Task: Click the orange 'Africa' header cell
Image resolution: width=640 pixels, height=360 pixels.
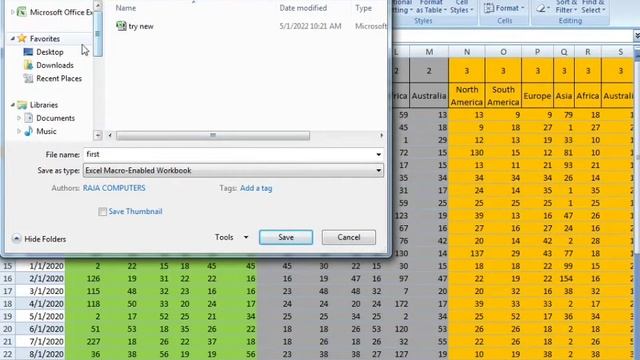Action: pyautogui.click(x=588, y=96)
